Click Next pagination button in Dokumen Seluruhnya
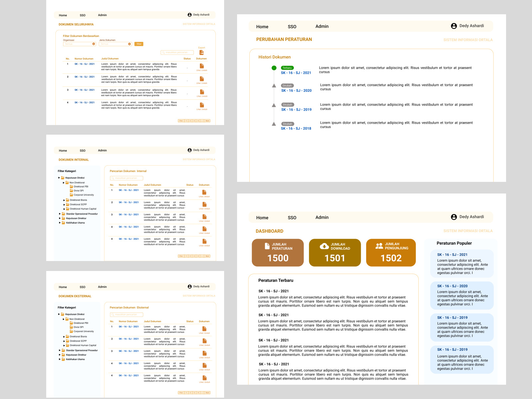The height and width of the screenshot is (399, 532). pos(207,121)
